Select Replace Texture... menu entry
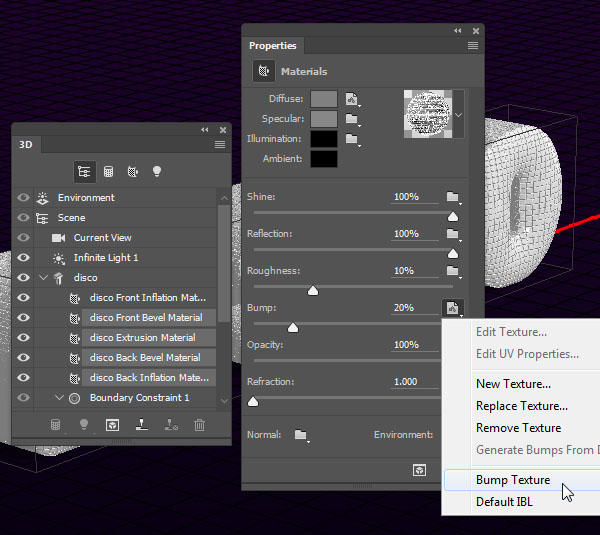 tap(521, 406)
